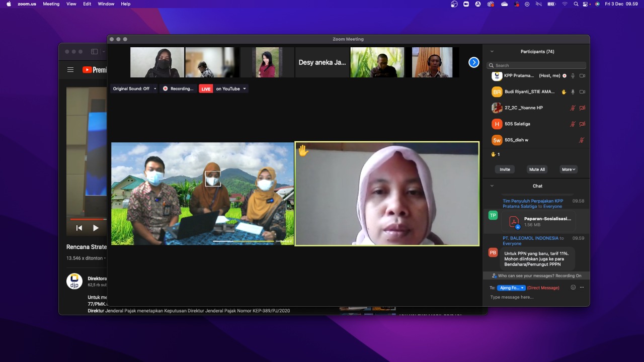The width and height of the screenshot is (644, 362).
Task: Click the next arrow in the video gallery strip
Action: [x=473, y=62]
